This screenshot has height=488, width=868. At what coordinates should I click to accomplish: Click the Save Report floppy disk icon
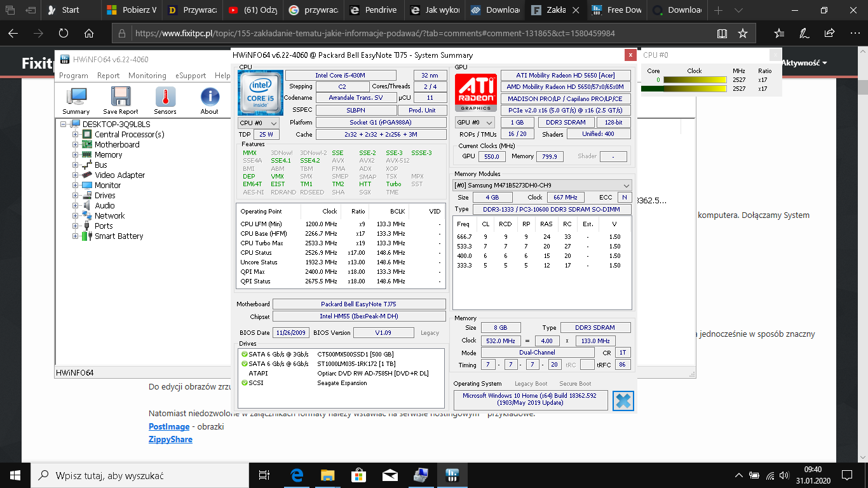click(x=120, y=97)
